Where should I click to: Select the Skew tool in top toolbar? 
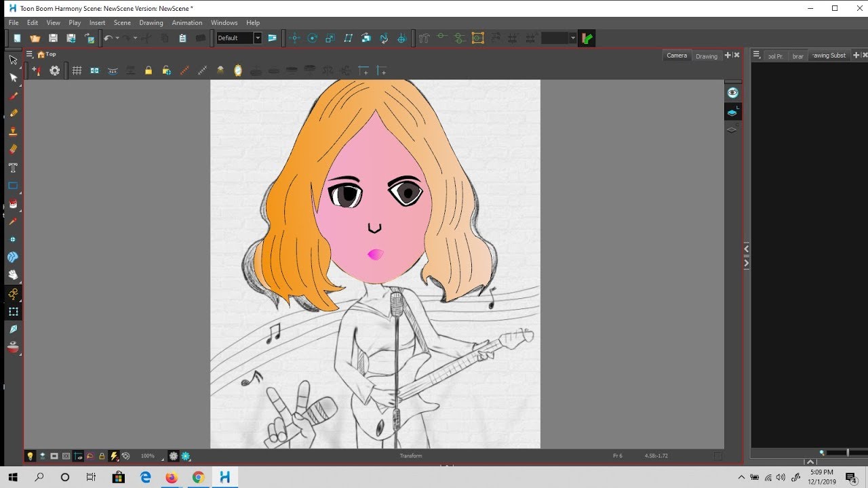349,39
